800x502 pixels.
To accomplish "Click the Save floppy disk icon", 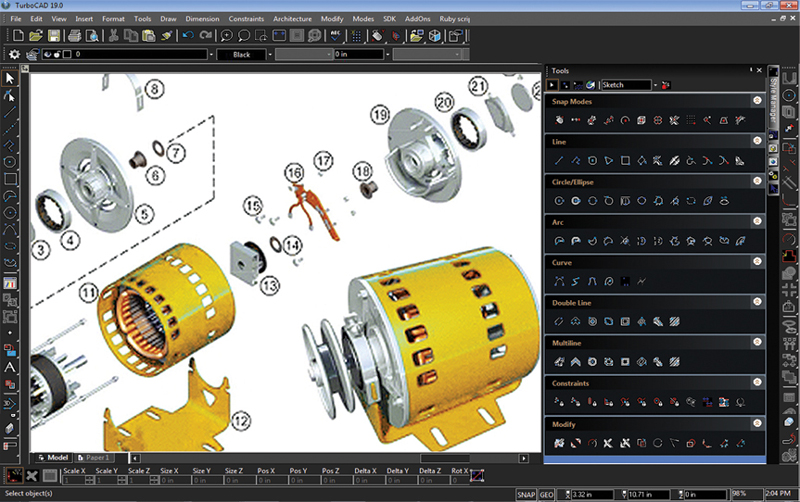I will (x=53, y=35).
